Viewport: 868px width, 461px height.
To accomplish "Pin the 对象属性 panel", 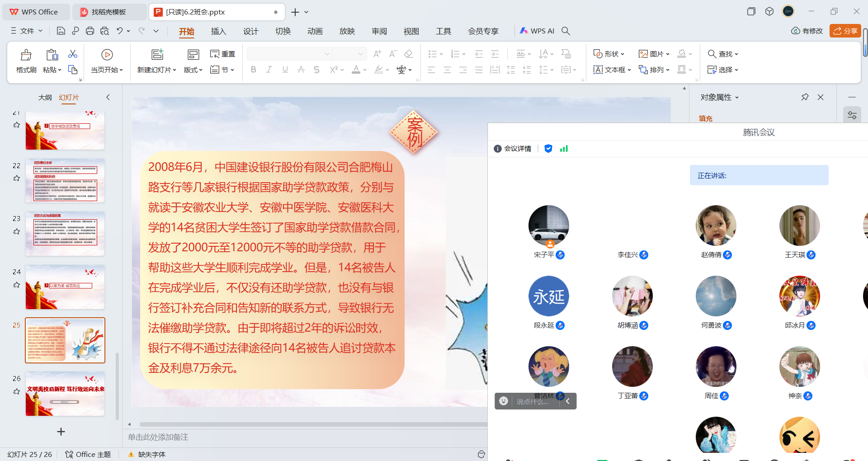I will (805, 97).
